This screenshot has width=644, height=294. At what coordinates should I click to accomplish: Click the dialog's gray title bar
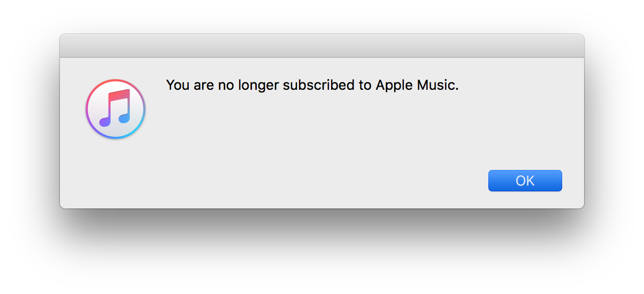coord(322,46)
